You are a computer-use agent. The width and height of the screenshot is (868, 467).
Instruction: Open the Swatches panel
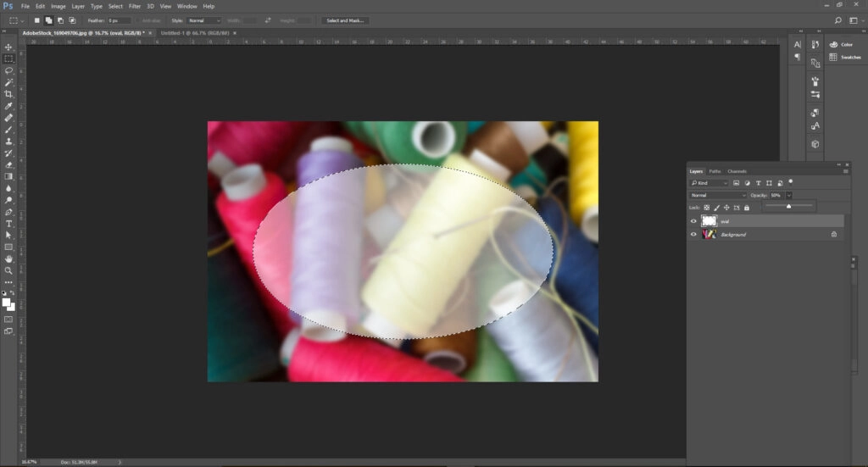(845, 57)
